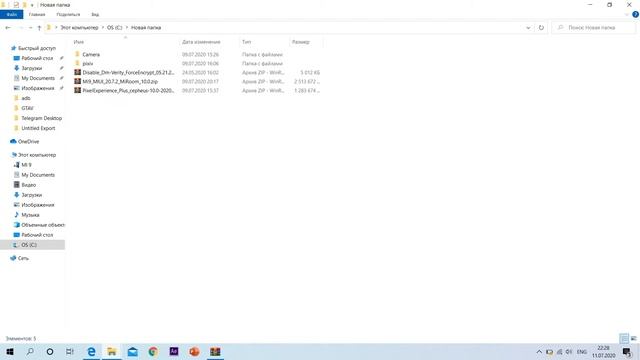The height and width of the screenshot is (360, 640).
Task: Click the Back navigation arrow
Action: (8, 28)
